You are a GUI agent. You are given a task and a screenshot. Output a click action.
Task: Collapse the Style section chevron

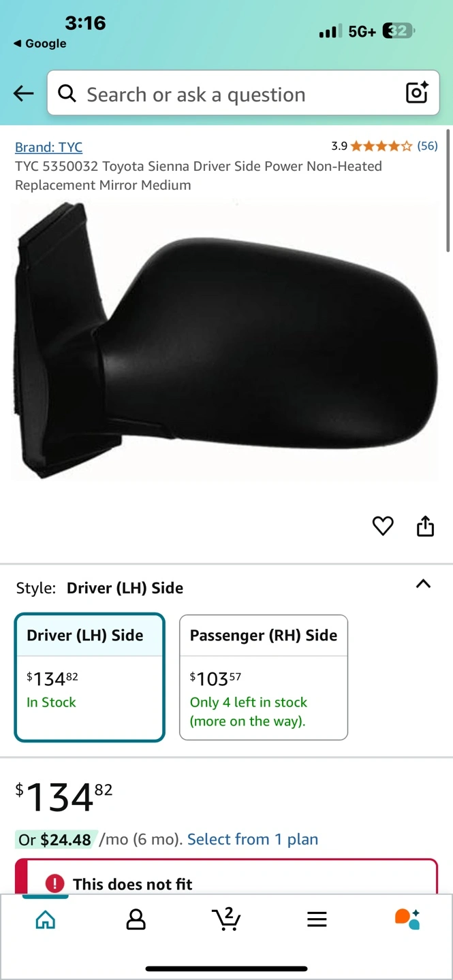(423, 584)
